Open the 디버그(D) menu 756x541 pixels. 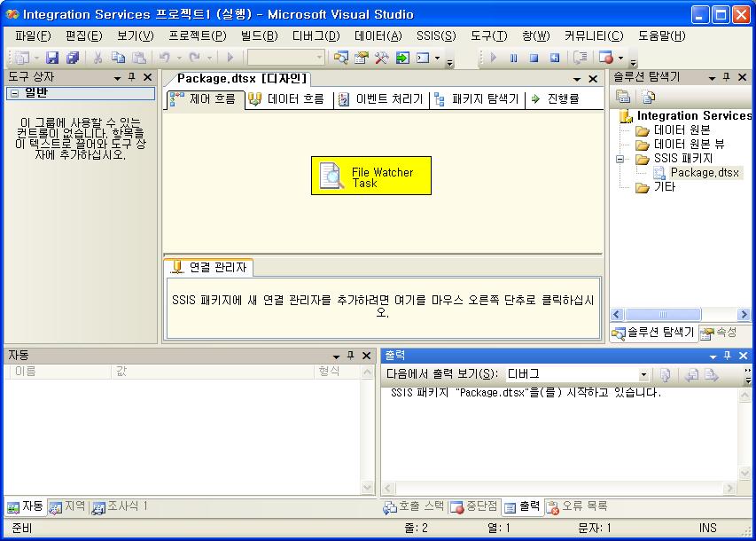click(x=316, y=35)
